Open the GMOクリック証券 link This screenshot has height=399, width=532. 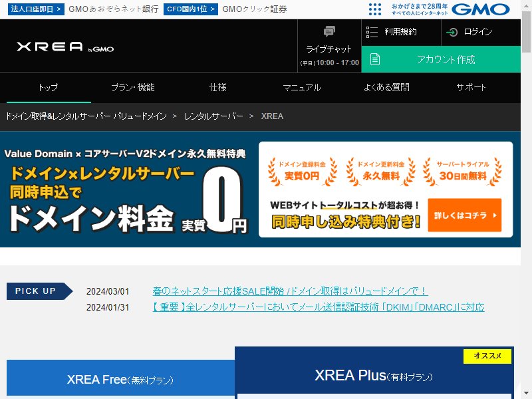click(255, 9)
